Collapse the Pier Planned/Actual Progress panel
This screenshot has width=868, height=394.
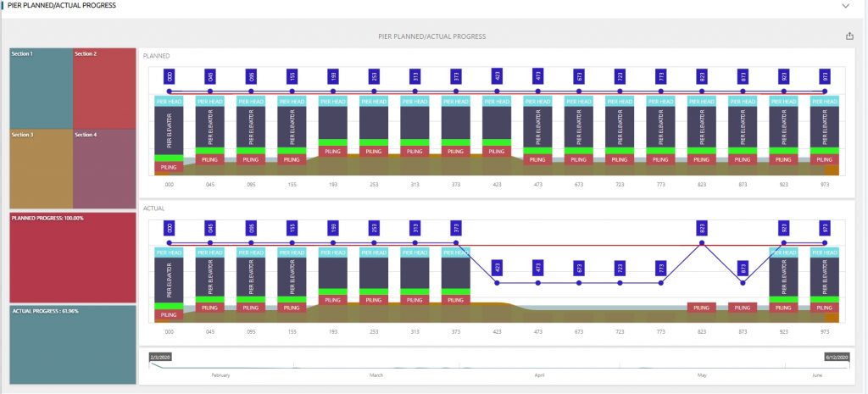[x=845, y=5]
